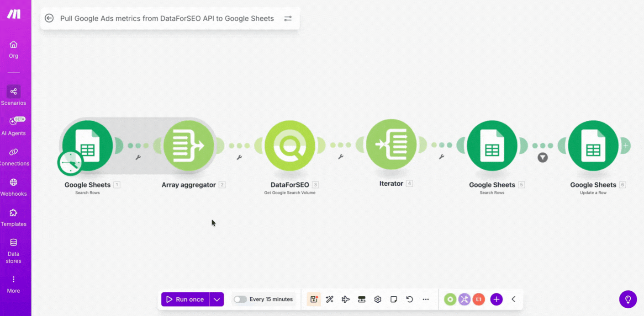Screen dimensions: 644x316
Task: Click the Run once button
Action: coord(185,300)
